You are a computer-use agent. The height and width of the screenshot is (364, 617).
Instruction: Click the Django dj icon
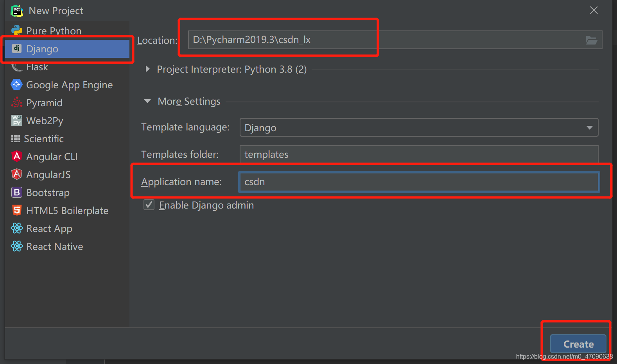(x=16, y=48)
